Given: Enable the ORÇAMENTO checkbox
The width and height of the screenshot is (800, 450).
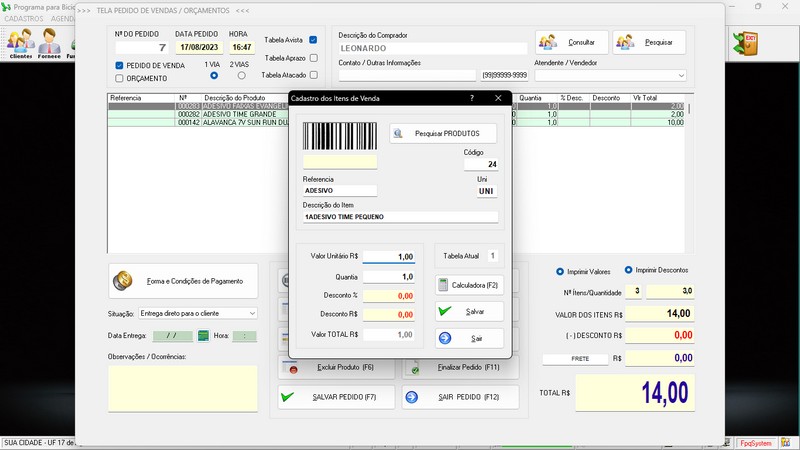Looking at the screenshot, I should pyautogui.click(x=120, y=78).
